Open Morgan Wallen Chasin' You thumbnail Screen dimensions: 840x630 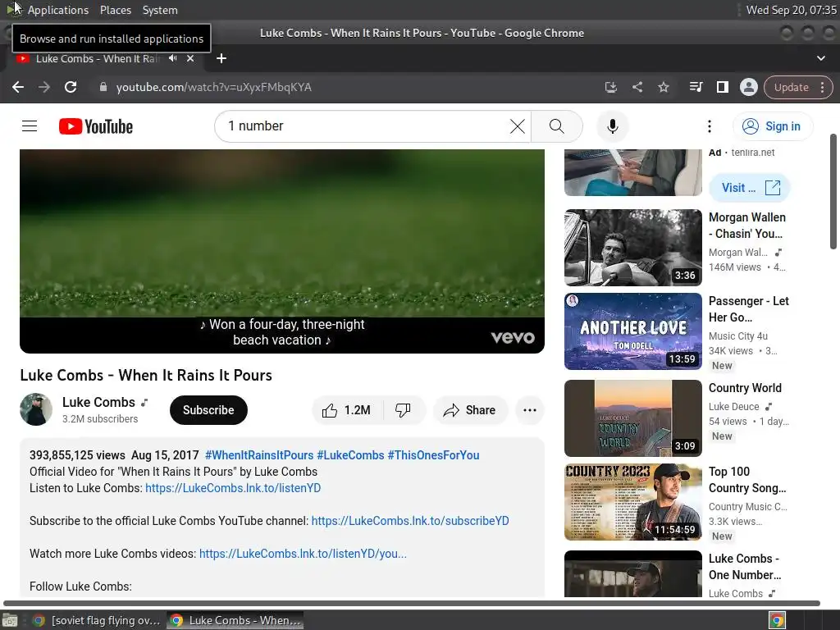pyautogui.click(x=632, y=248)
